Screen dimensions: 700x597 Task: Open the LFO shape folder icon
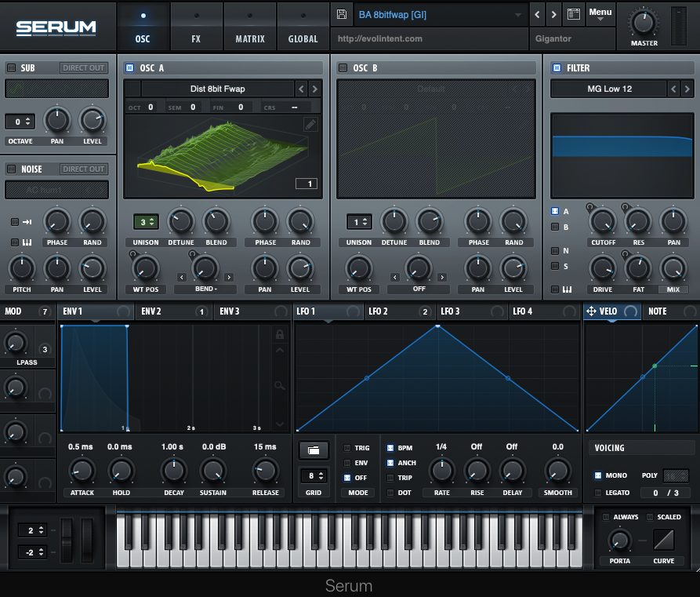tap(314, 450)
